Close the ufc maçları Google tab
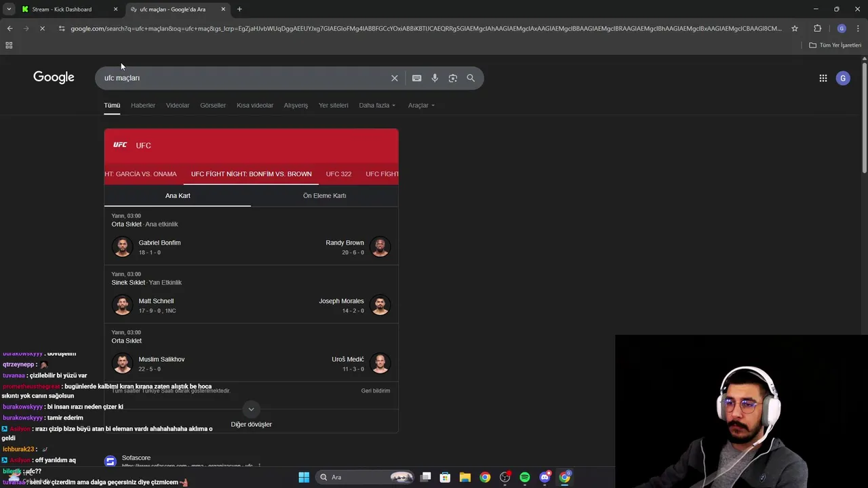This screenshot has width=868, height=488. (x=223, y=9)
